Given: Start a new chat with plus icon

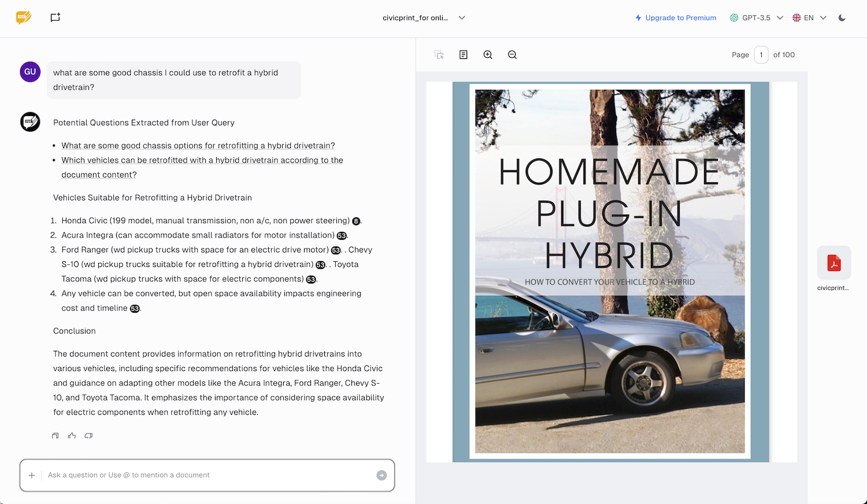Looking at the screenshot, I should coord(55,17).
